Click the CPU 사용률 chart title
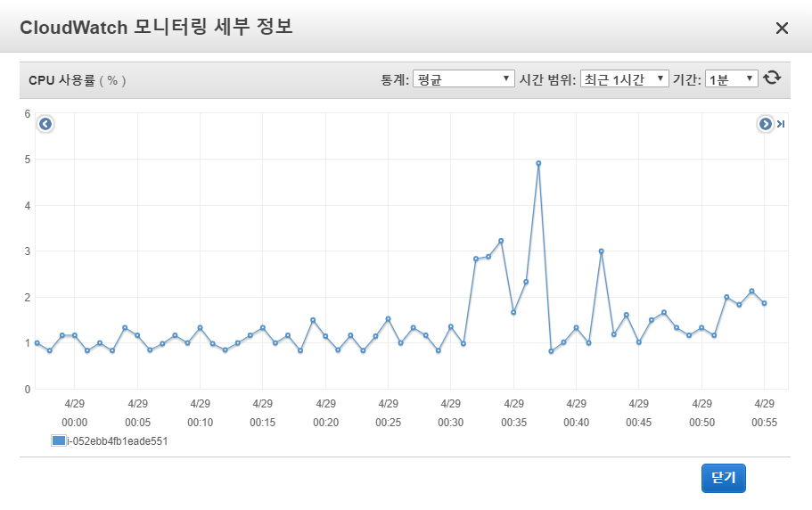 [x=78, y=80]
